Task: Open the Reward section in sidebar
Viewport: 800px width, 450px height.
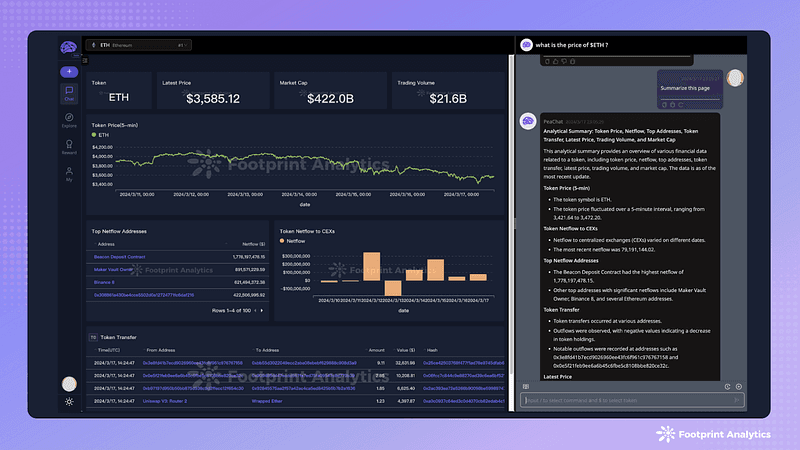Action: point(69,147)
